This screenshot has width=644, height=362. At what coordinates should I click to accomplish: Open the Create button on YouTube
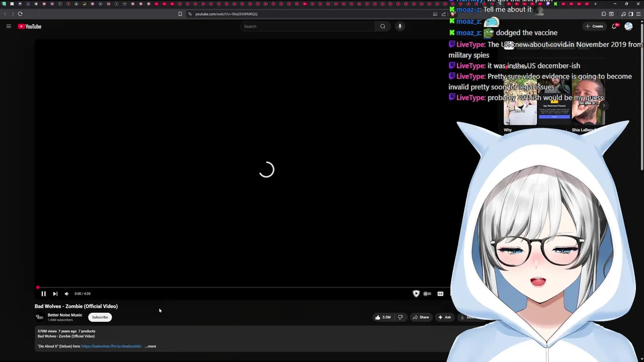click(x=594, y=26)
